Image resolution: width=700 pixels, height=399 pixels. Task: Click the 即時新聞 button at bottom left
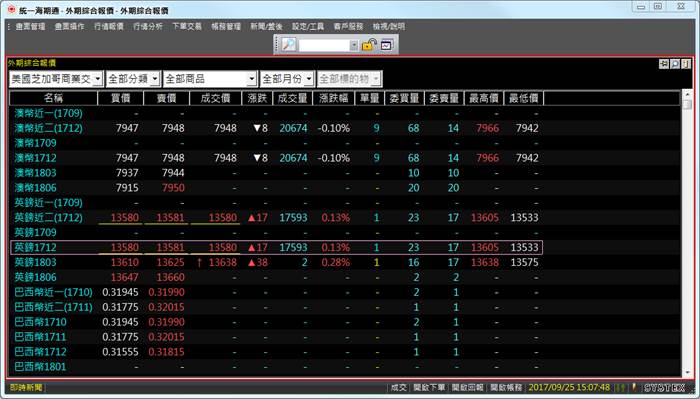tap(26, 387)
